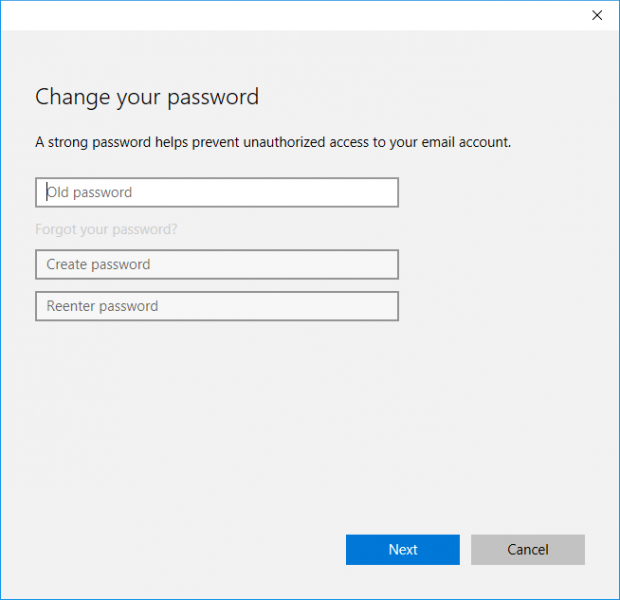Click into the Old password field

point(217,192)
